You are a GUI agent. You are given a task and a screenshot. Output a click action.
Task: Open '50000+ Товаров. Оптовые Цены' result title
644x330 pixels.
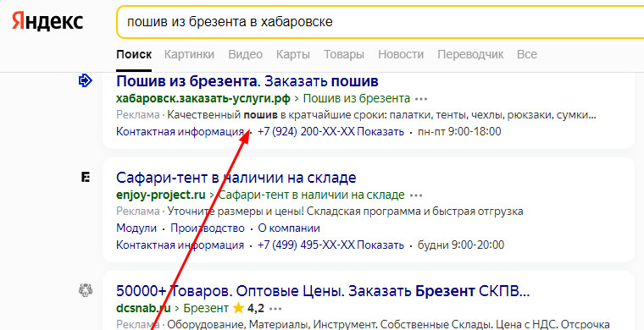323,291
